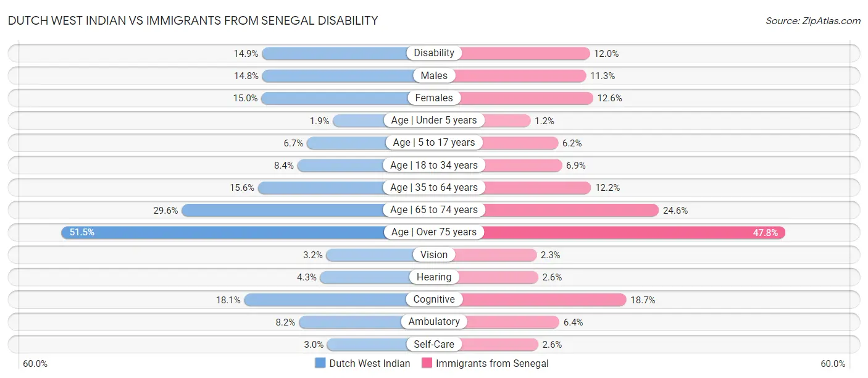Click the blue 15.6% Age 35 to 64 bar
Image resolution: width=868 pixels, height=378 pixels.
[320, 187]
